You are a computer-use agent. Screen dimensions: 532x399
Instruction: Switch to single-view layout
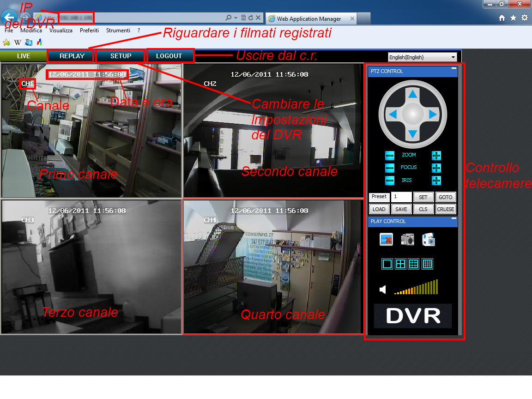(x=387, y=264)
